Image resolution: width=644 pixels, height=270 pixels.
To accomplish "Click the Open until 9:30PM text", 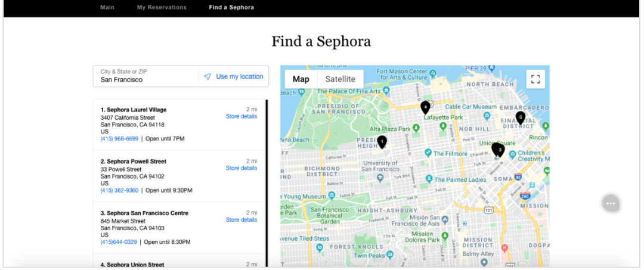I will (x=169, y=190).
